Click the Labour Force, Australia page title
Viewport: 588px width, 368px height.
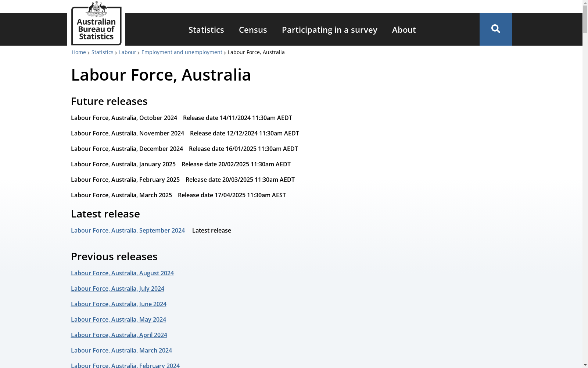point(161,75)
